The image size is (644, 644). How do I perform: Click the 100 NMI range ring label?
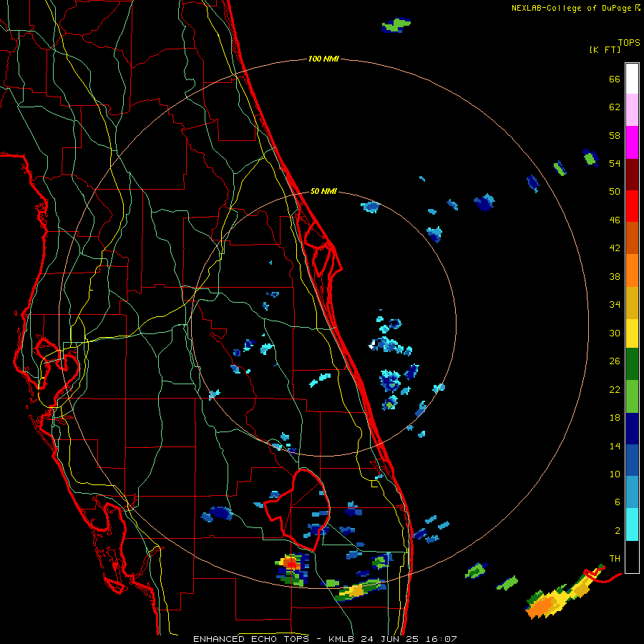[323, 59]
